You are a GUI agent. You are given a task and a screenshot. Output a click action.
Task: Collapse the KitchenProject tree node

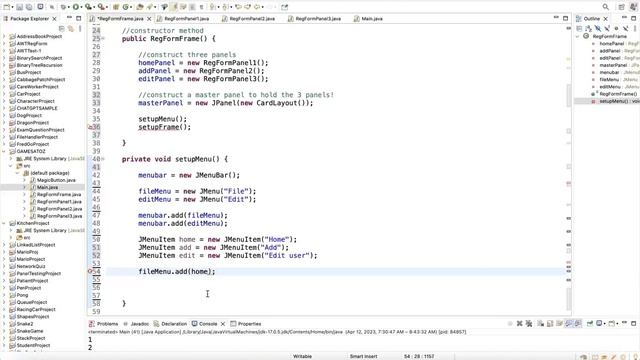4,223
